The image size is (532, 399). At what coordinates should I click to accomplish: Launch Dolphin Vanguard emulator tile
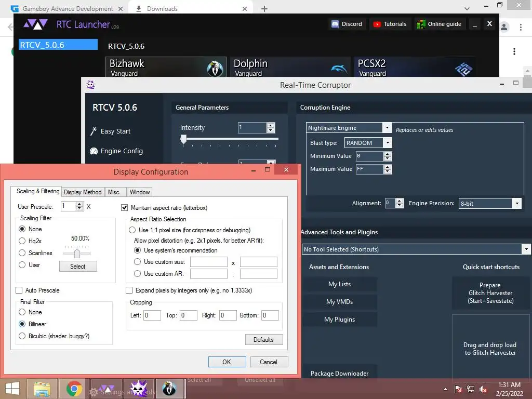pyautogui.click(x=290, y=67)
